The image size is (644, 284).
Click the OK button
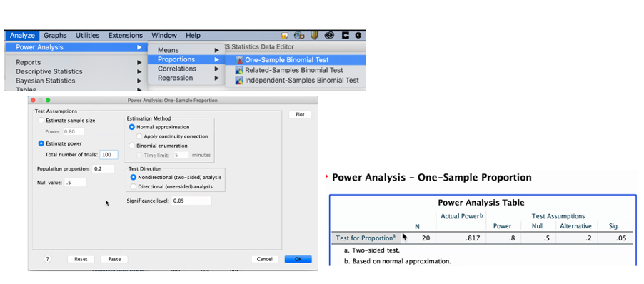coord(298,259)
